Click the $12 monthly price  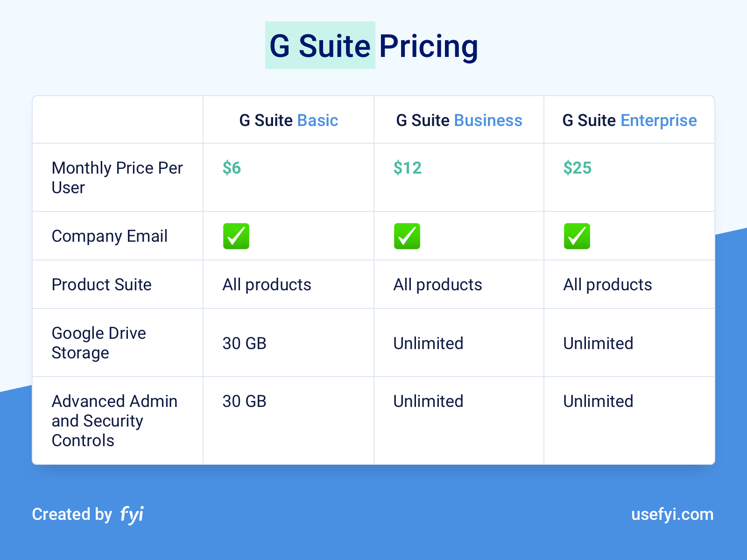point(408,168)
